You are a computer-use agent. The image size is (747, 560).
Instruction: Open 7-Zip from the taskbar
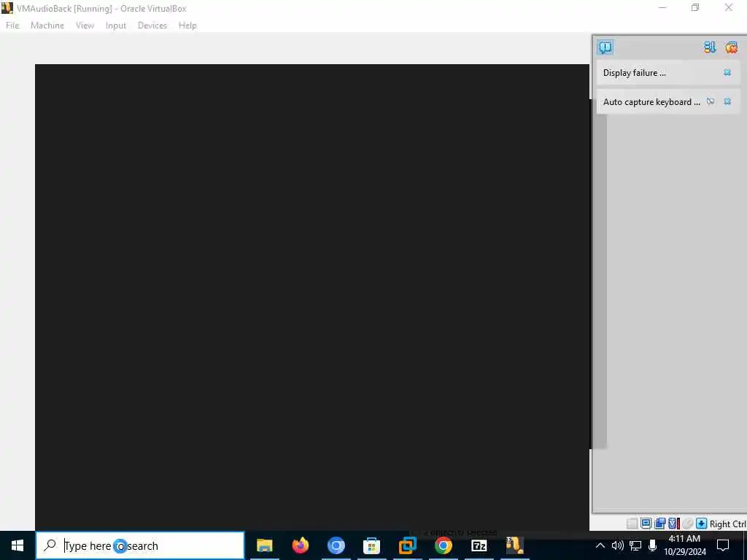pos(479,545)
